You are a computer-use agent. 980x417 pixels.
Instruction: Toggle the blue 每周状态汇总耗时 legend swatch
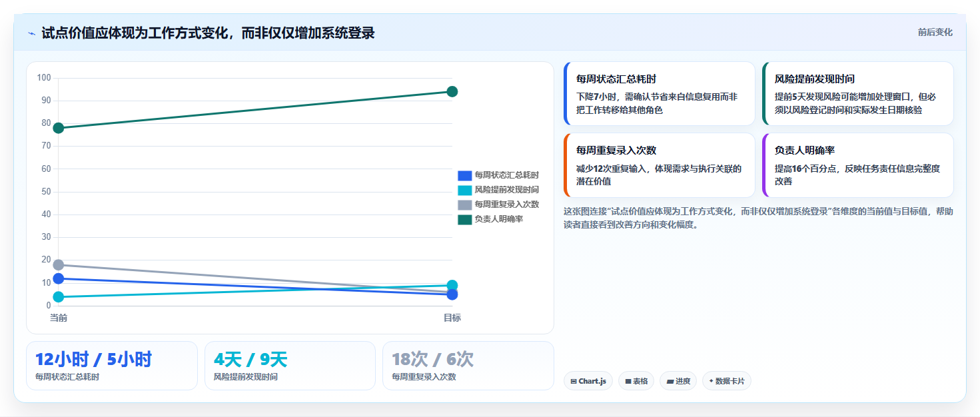[x=464, y=175]
